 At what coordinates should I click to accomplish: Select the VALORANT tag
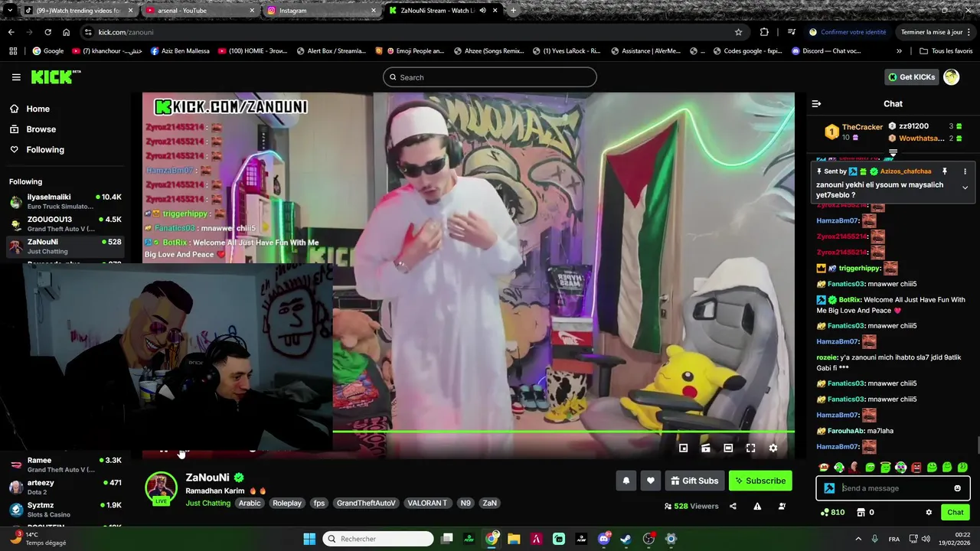pos(427,503)
